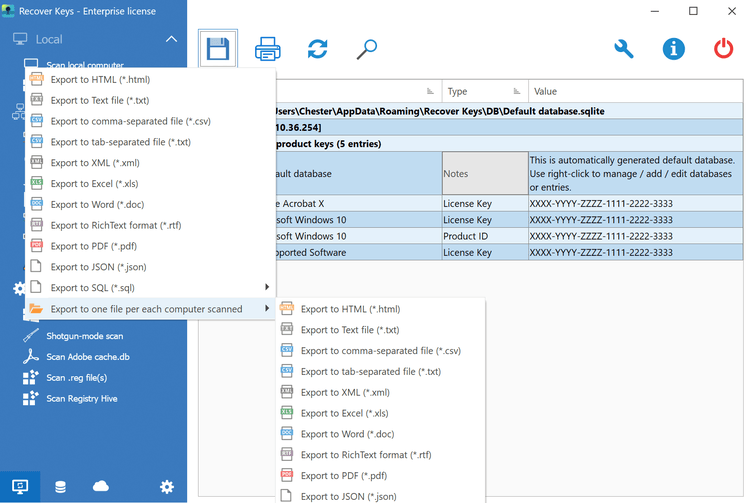Collapse the Local section chevron
This screenshot has width=750, height=503.
[171, 39]
